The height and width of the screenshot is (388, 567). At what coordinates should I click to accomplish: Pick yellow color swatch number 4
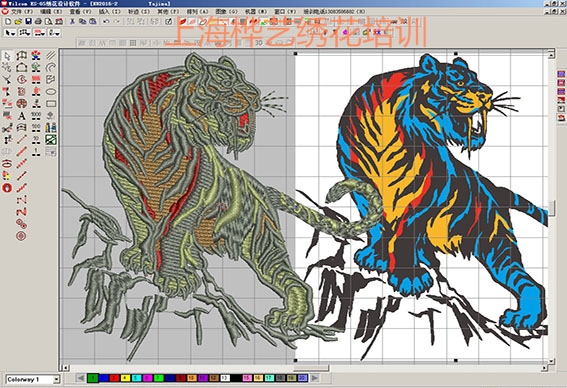[125, 378]
